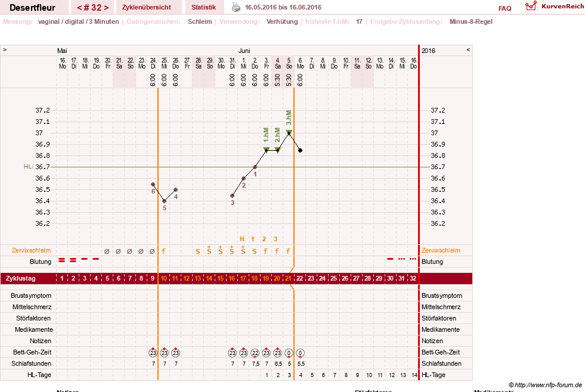Click the date header '5. So'
585x392 pixels.
point(289,63)
